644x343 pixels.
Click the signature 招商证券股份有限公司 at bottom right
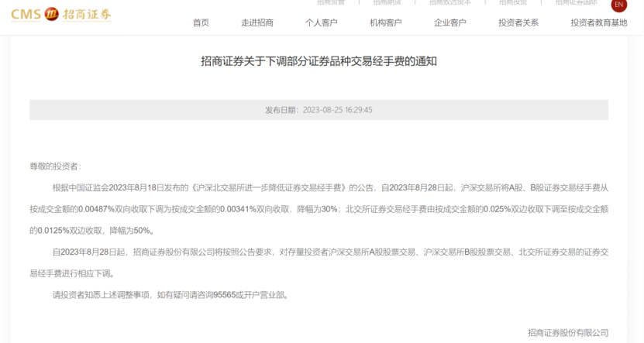568,333
